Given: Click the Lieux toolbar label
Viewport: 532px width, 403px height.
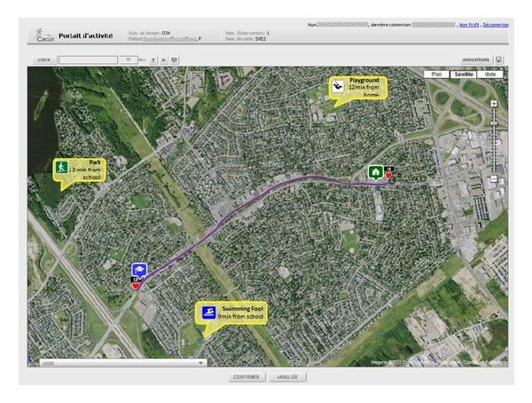Looking at the screenshot, I should [x=43, y=59].
